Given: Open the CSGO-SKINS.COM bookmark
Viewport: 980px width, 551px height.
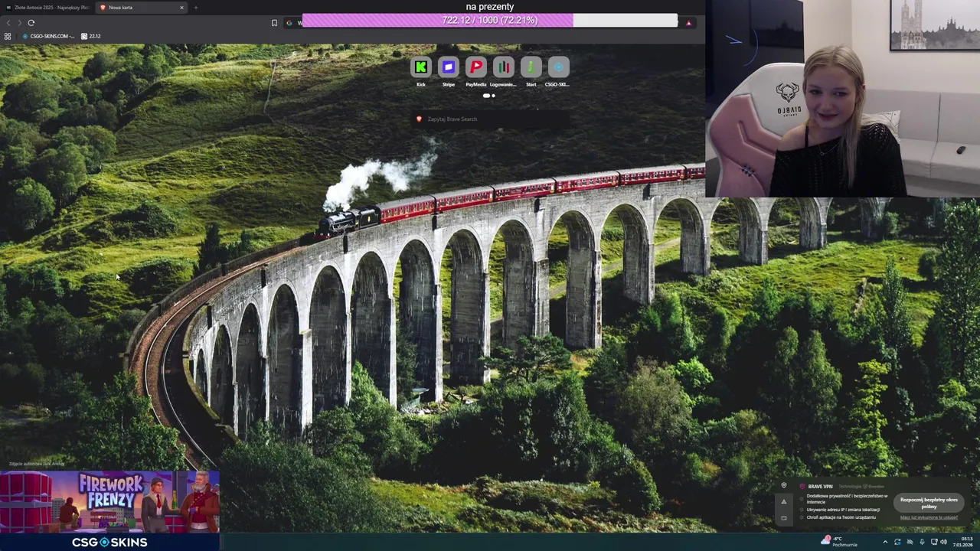Looking at the screenshot, I should (48, 36).
